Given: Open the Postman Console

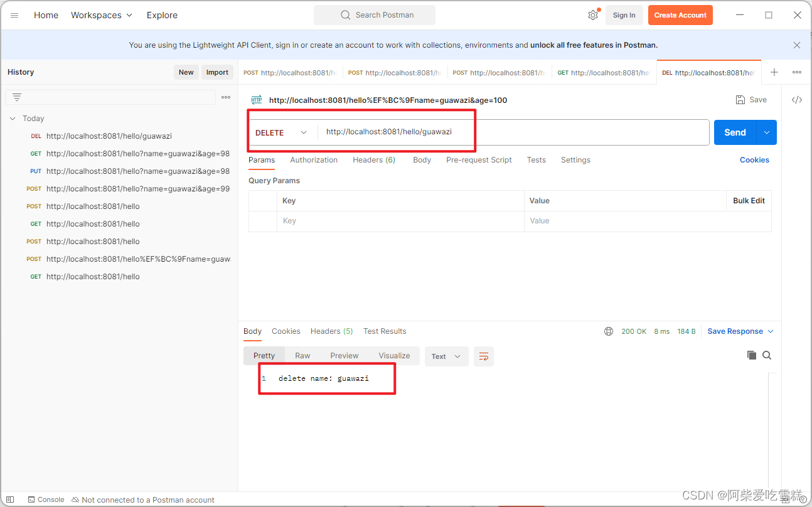Looking at the screenshot, I should click(x=46, y=499).
